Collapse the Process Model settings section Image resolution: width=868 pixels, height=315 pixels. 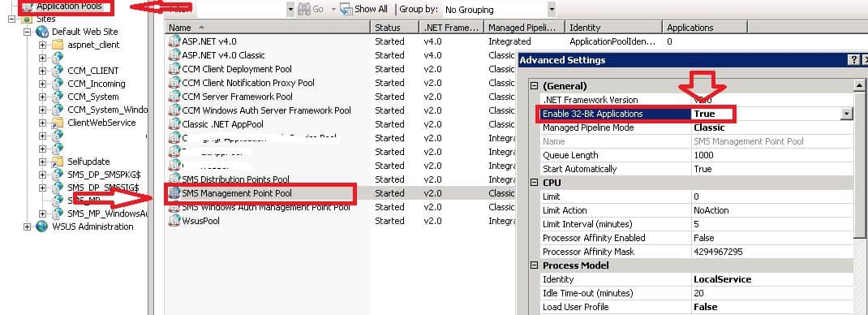pos(535,265)
